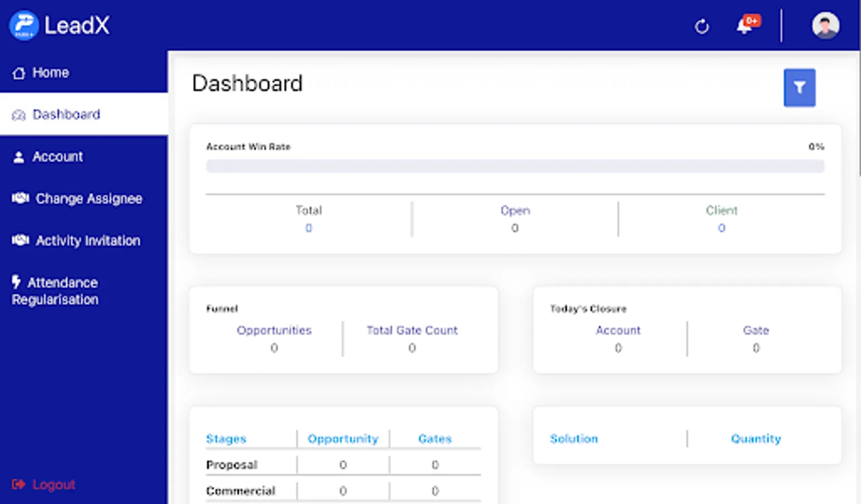
Task: Click the Open accounts count link
Action: [x=515, y=228]
